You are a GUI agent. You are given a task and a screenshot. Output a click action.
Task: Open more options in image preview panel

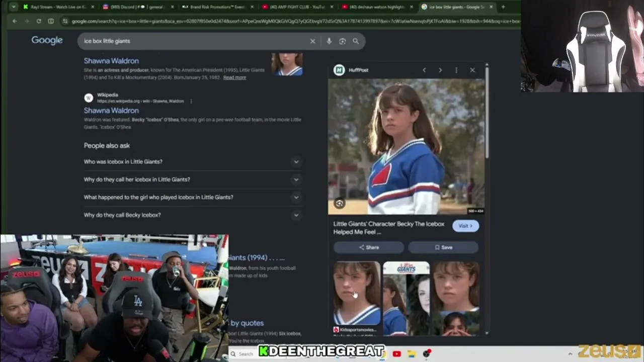(x=456, y=70)
